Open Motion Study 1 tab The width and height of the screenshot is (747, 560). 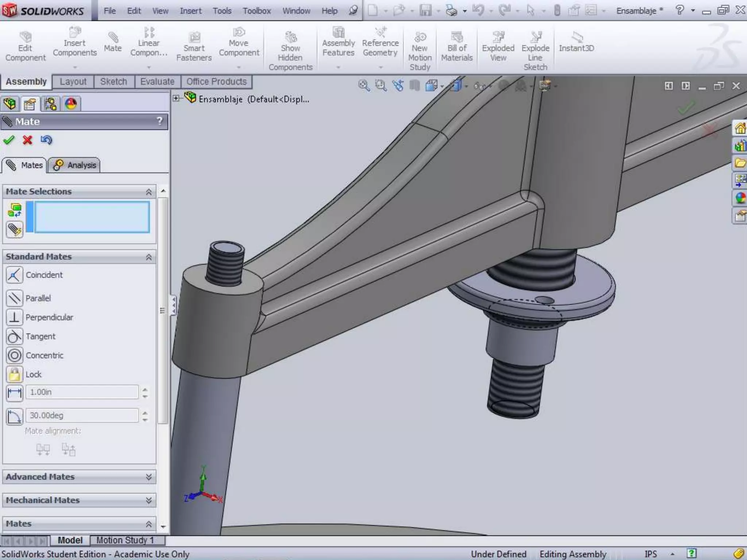pos(125,540)
